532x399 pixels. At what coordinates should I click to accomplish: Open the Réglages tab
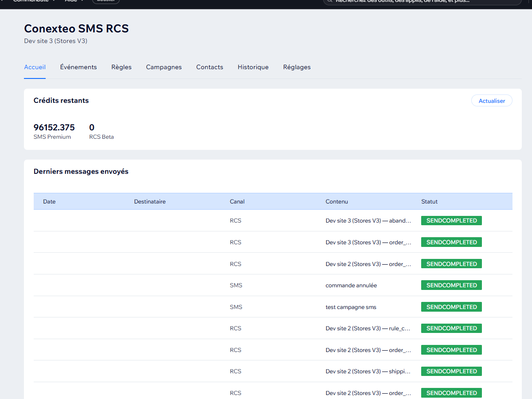(x=297, y=67)
